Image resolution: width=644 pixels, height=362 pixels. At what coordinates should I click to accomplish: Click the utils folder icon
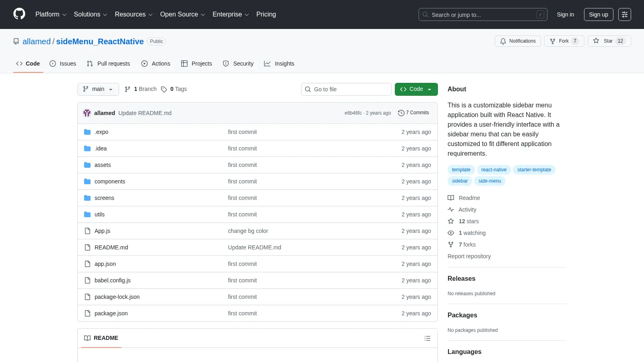pyautogui.click(x=87, y=214)
